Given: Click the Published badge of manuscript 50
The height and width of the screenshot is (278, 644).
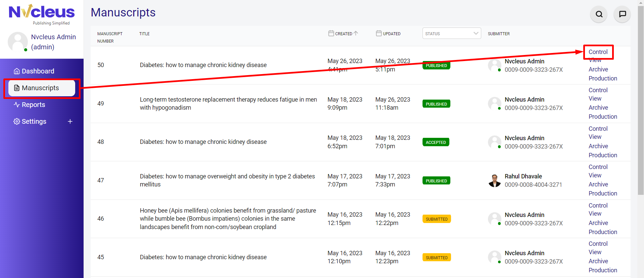Looking at the screenshot, I should [436, 66].
